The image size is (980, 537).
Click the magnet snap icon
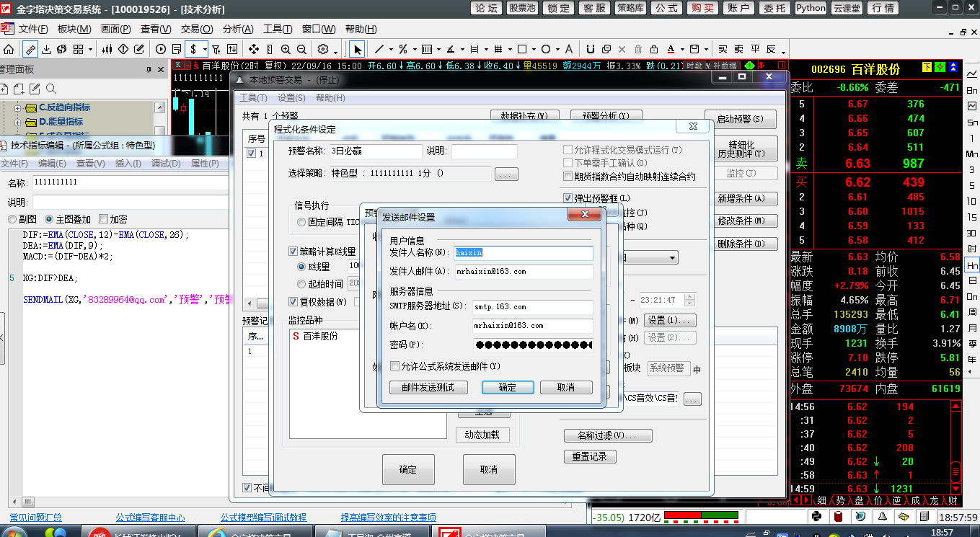[590, 49]
